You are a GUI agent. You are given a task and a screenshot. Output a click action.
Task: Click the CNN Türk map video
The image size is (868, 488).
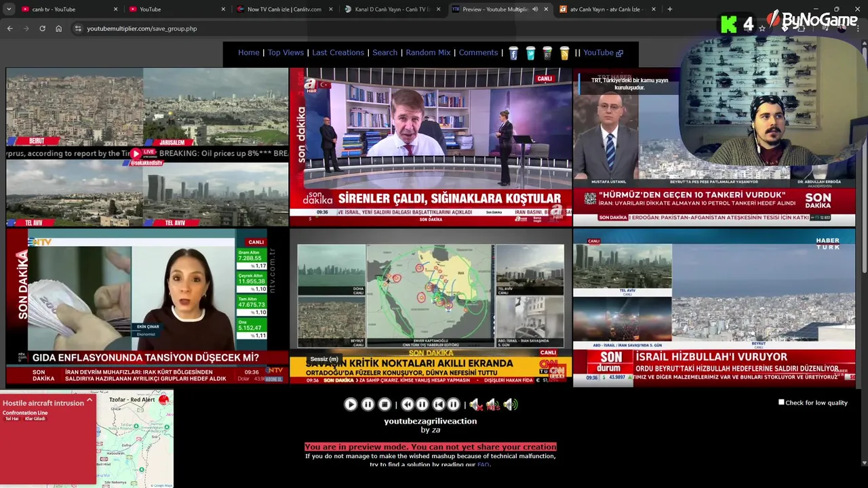431,307
